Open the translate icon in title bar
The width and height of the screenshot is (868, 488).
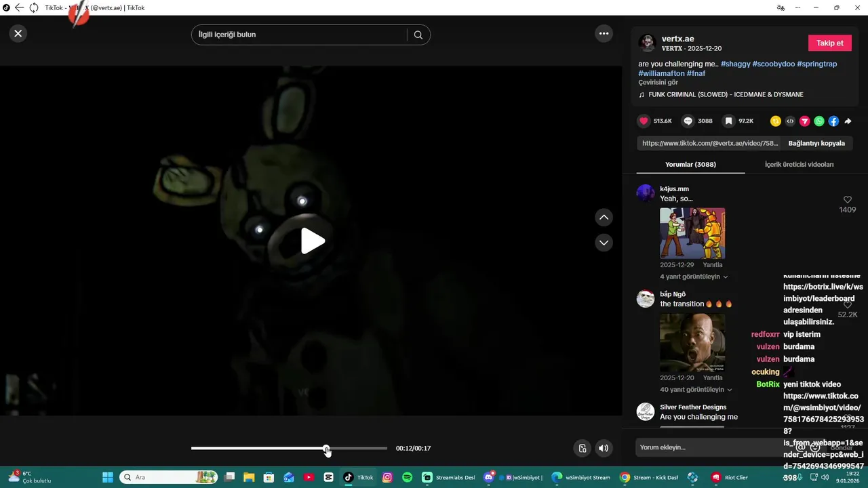(x=781, y=7)
